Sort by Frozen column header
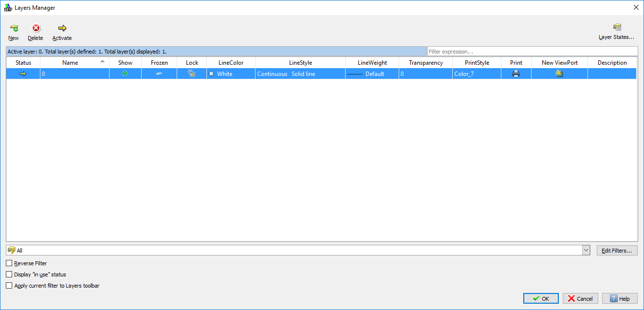Screen dimensions: 644x310 click(x=159, y=63)
